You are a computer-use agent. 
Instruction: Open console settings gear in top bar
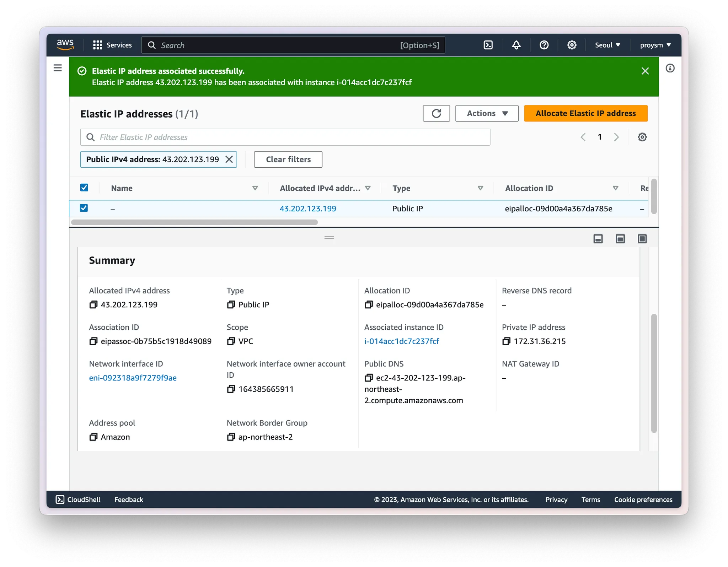[572, 45]
